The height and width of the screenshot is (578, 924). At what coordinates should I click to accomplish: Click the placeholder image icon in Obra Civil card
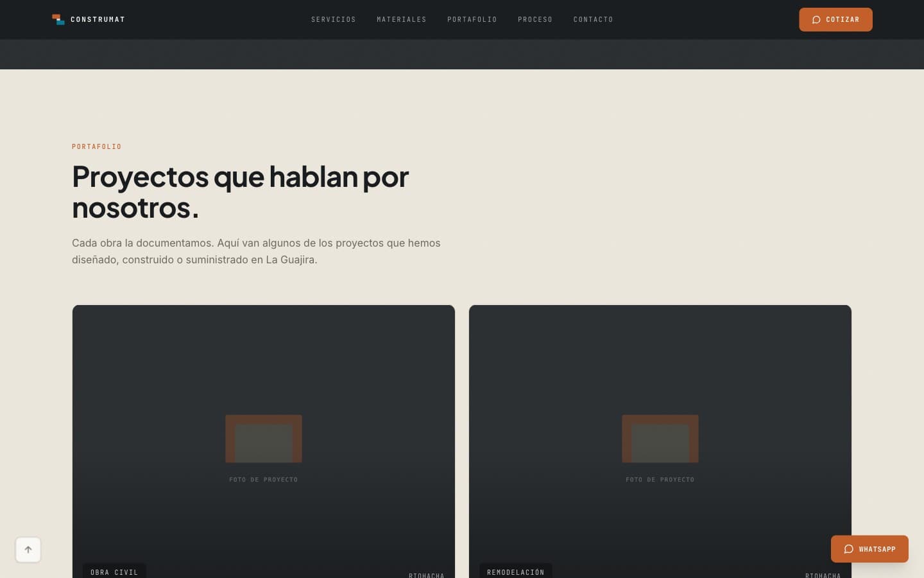coord(264,439)
